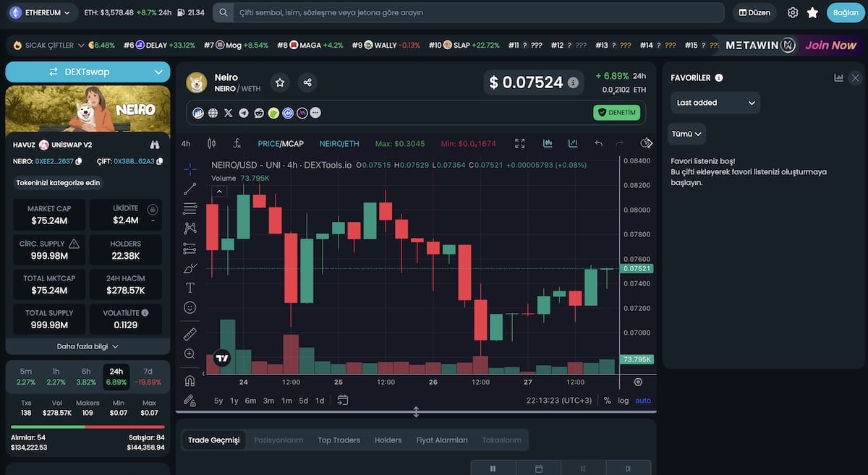Image resolution: width=868 pixels, height=475 pixels.
Task: Select the trend line drawing tool
Action: click(190, 189)
